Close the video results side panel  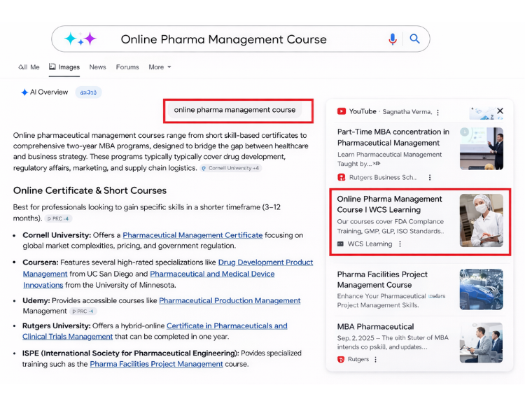500,111
